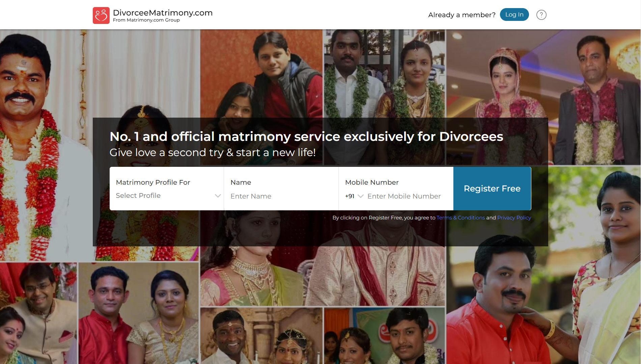Click the Select Profile chevron arrow

click(218, 196)
